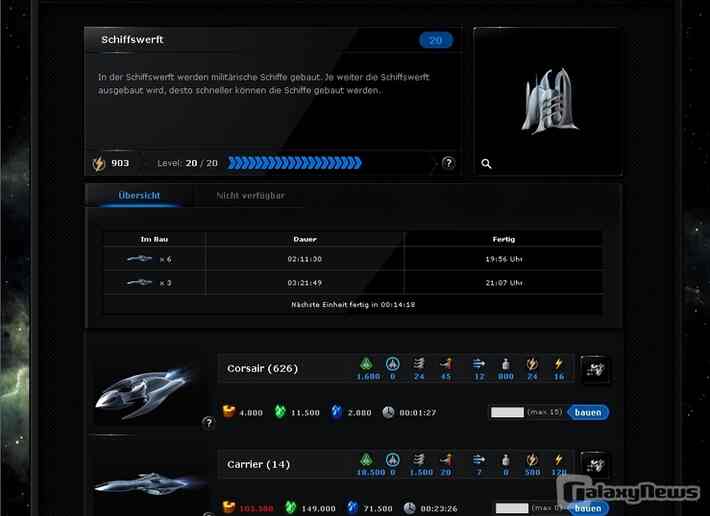The height and width of the screenshot is (516, 710).
Task: Click the lightning energy icon beside 903
Action: 99,163
